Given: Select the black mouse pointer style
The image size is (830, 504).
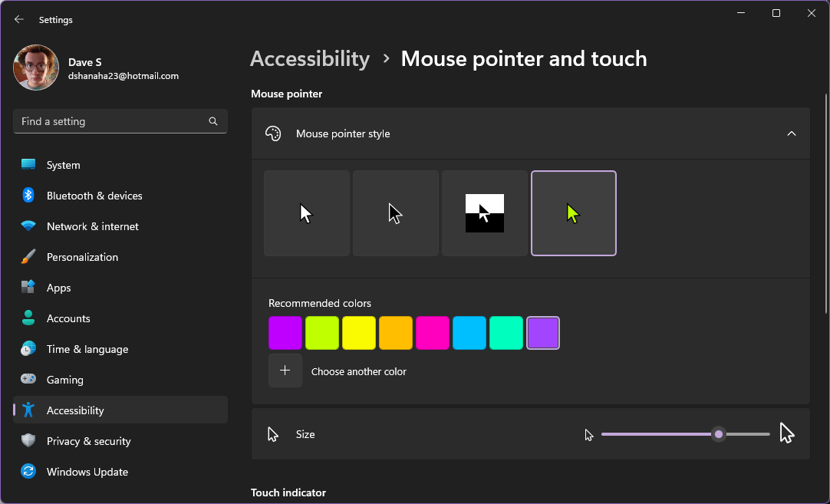Looking at the screenshot, I should [395, 212].
